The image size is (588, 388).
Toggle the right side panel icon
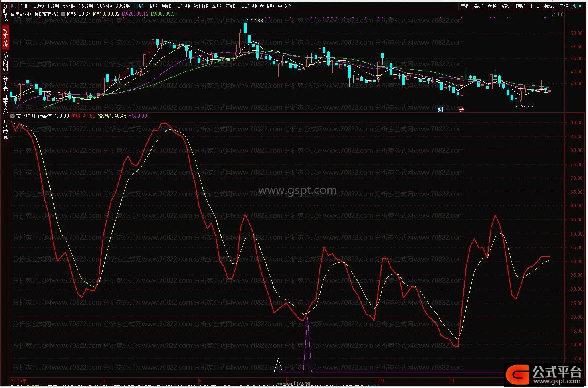(x=561, y=14)
